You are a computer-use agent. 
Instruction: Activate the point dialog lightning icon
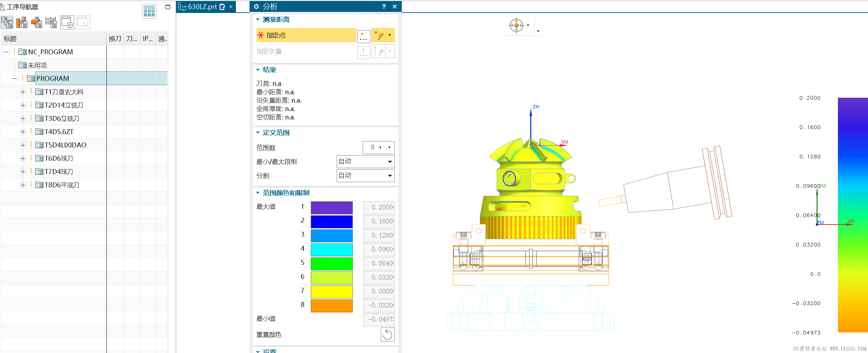click(x=380, y=35)
